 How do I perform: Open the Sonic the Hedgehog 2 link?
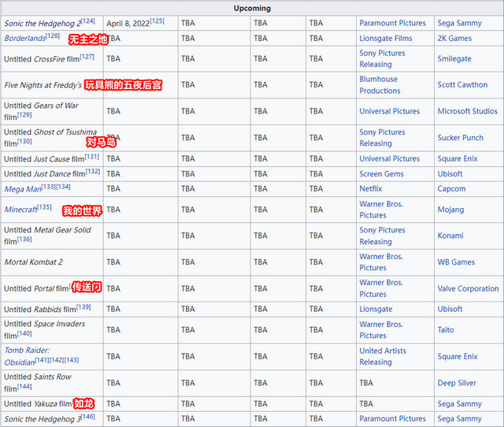click(43, 24)
